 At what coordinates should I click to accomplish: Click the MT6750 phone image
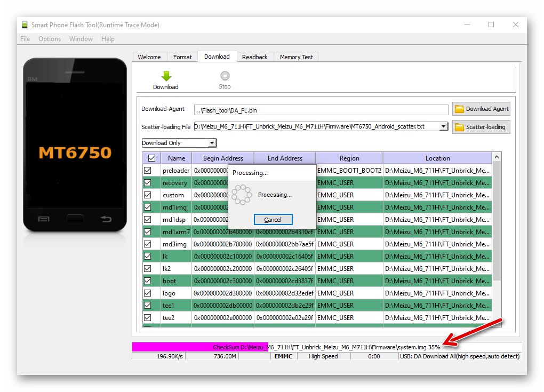75,145
